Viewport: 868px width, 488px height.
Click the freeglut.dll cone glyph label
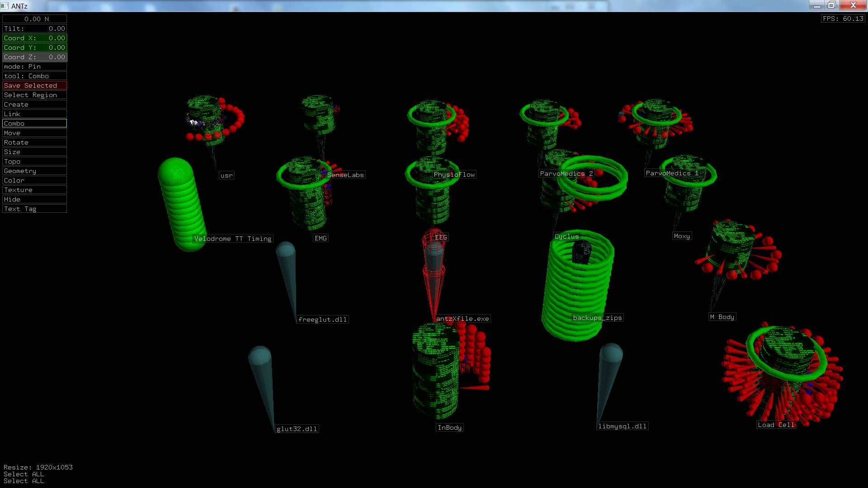tap(322, 319)
